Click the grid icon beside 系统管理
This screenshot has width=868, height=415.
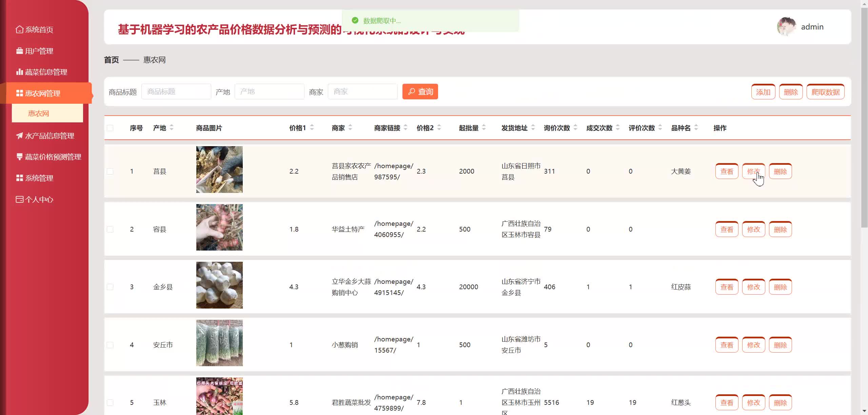point(19,178)
